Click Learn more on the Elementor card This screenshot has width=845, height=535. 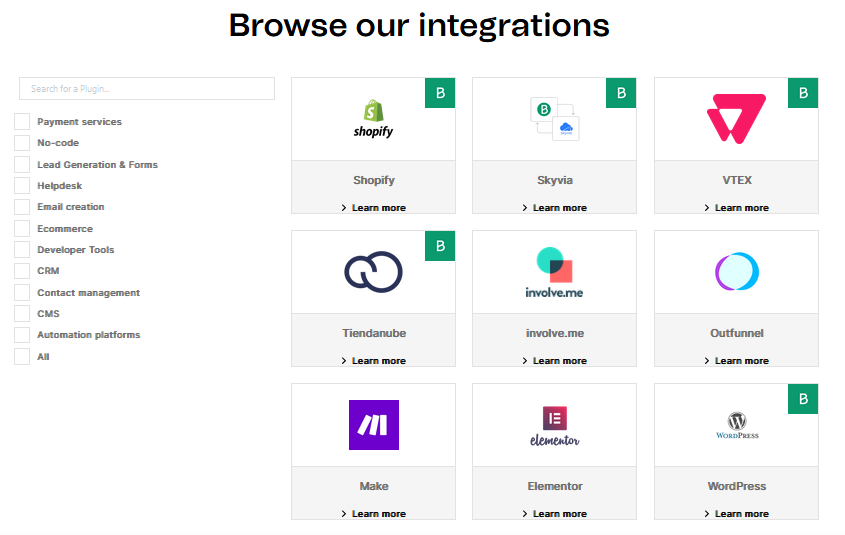click(x=555, y=514)
